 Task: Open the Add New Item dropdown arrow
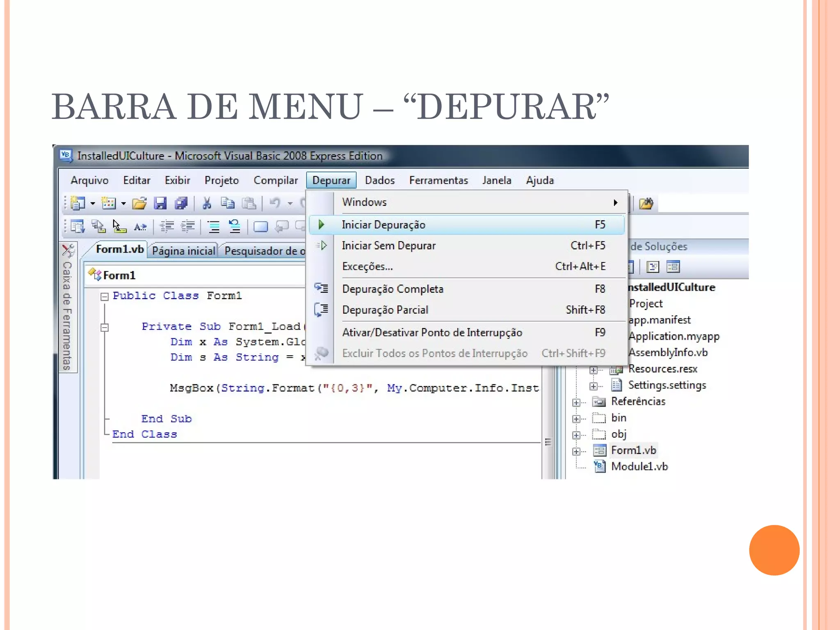click(123, 203)
